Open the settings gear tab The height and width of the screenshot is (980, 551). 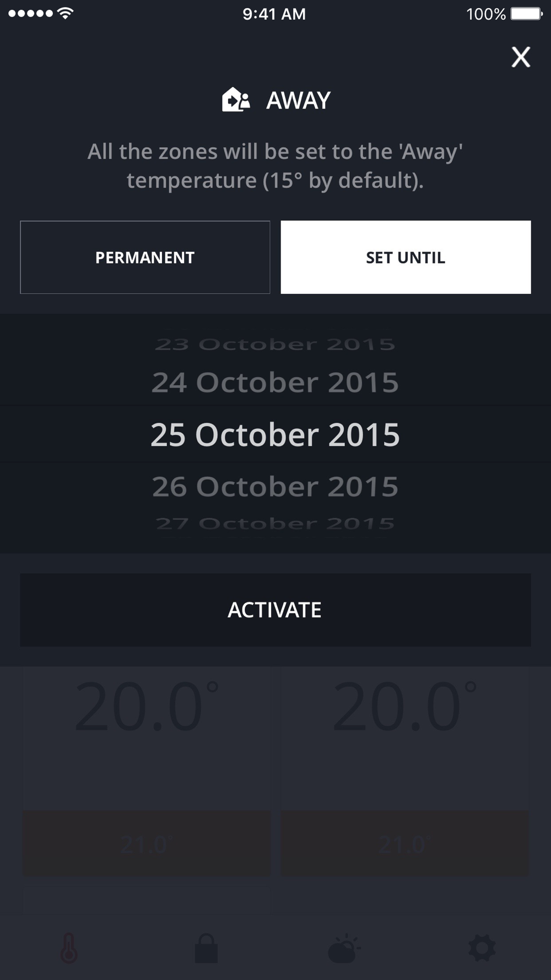[x=482, y=948]
